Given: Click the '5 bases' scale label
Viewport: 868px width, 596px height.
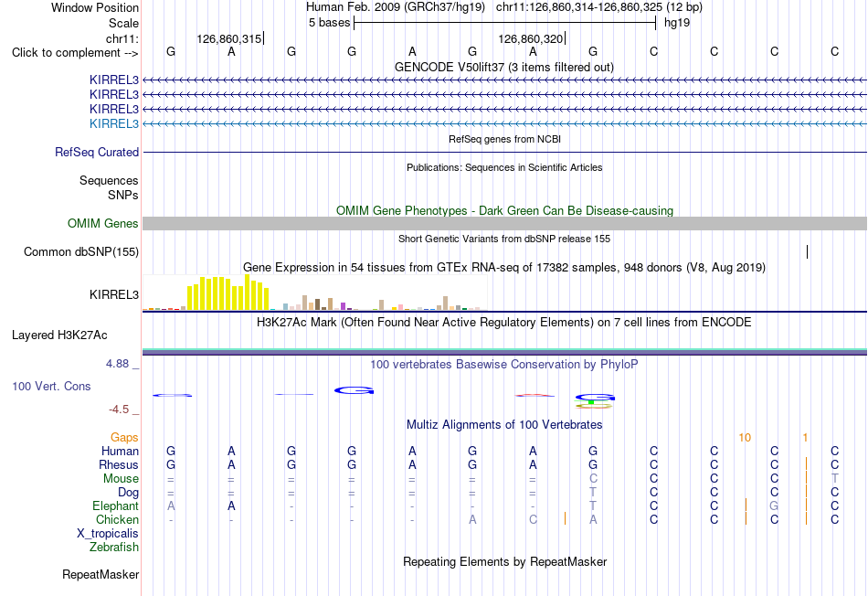Looking at the screenshot, I should pos(329,23).
